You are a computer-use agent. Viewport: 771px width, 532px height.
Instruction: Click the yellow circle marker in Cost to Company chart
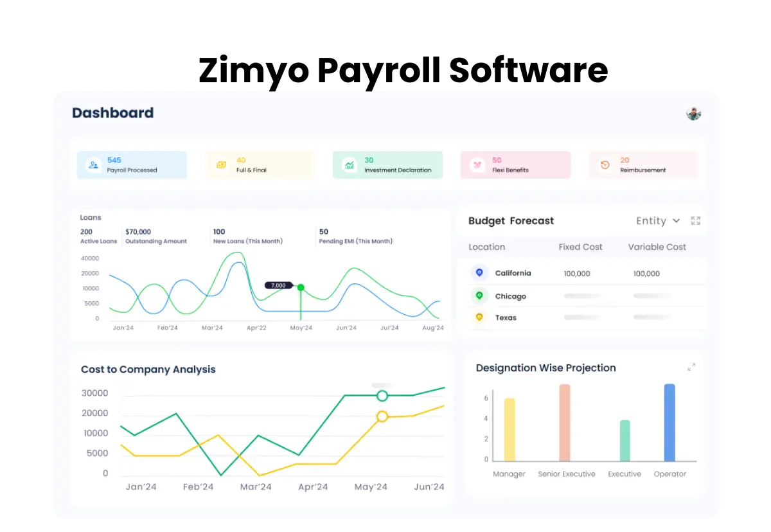click(x=382, y=416)
